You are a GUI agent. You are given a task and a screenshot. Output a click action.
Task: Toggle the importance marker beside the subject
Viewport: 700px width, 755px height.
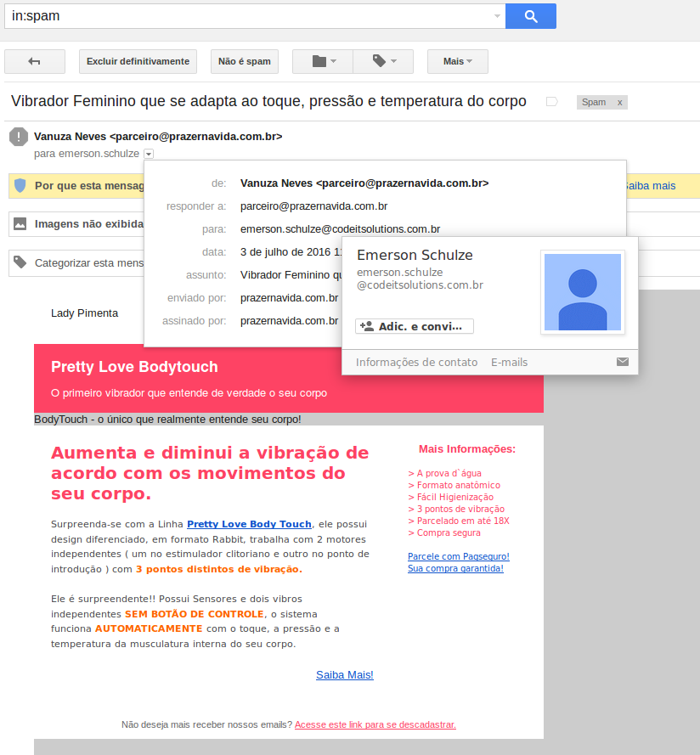coord(551,102)
